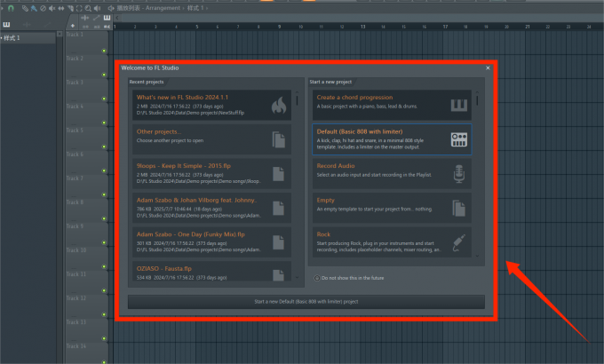Click the audio waveform icon above the tracks

tap(85, 18)
